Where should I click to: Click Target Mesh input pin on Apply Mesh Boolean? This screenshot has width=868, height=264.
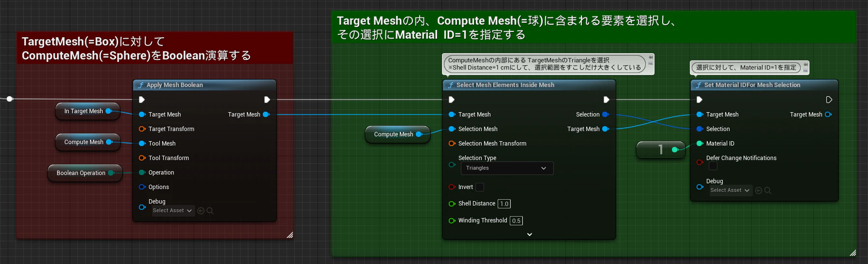pyautogui.click(x=142, y=115)
